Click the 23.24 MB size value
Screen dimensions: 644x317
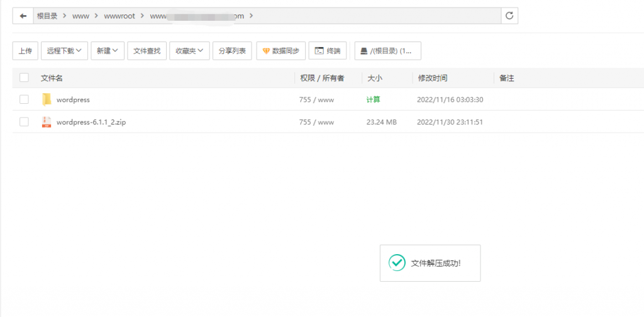coord(382,122)
